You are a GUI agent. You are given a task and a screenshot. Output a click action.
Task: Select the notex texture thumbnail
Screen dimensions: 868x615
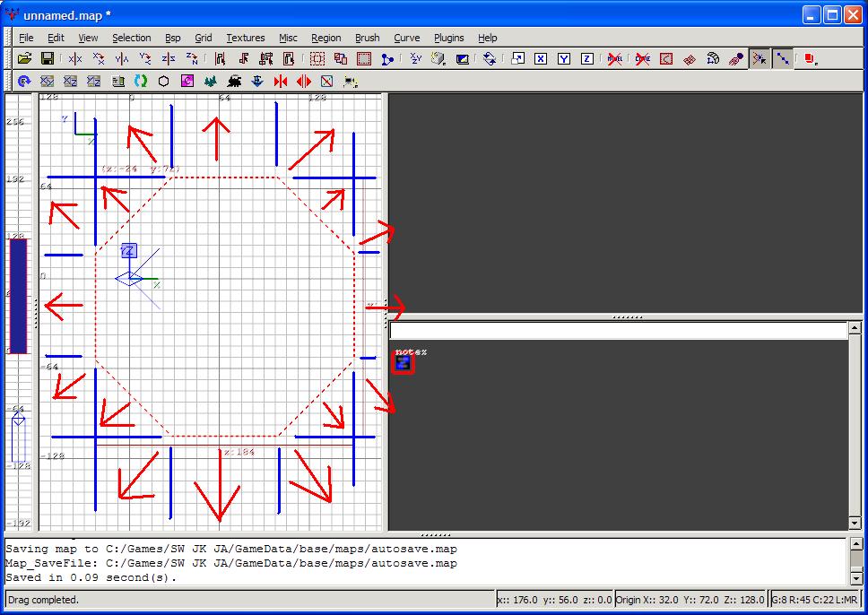coord(403,363)
